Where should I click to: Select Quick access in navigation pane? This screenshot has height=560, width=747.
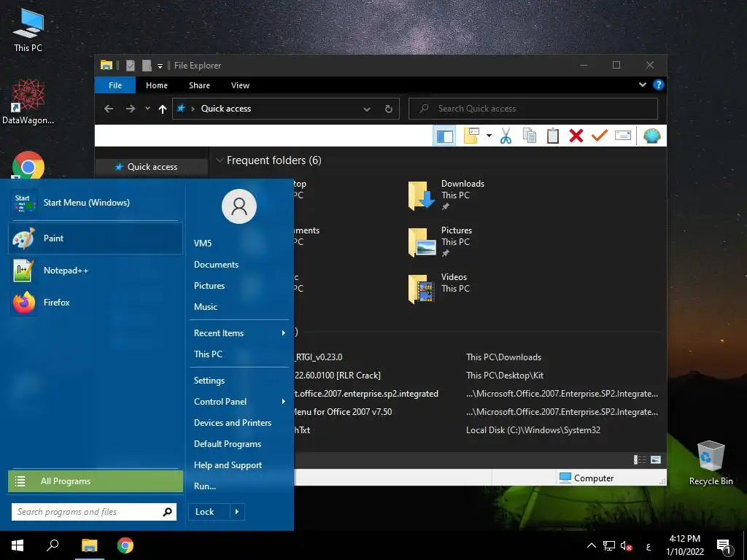[x=152, y=167]
